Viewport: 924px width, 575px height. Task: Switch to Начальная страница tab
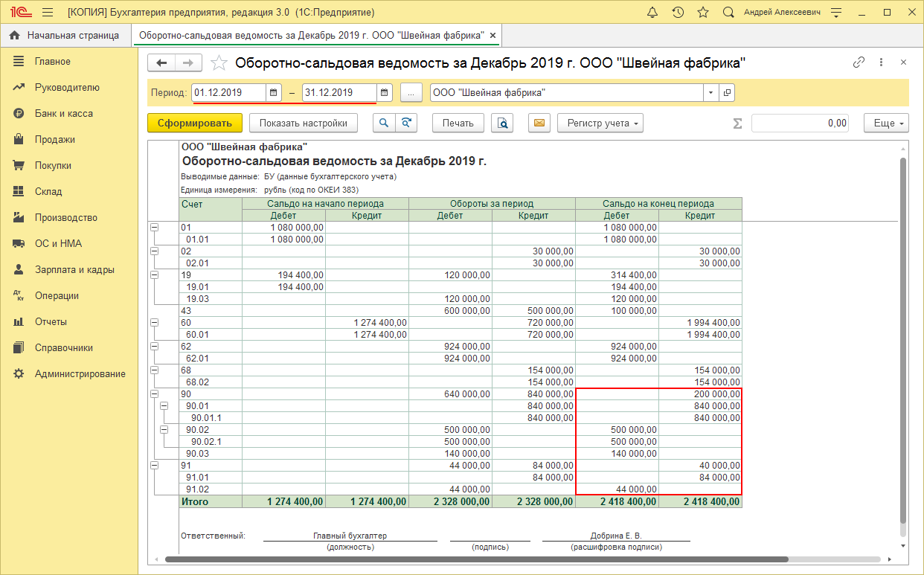click(65, 35)
